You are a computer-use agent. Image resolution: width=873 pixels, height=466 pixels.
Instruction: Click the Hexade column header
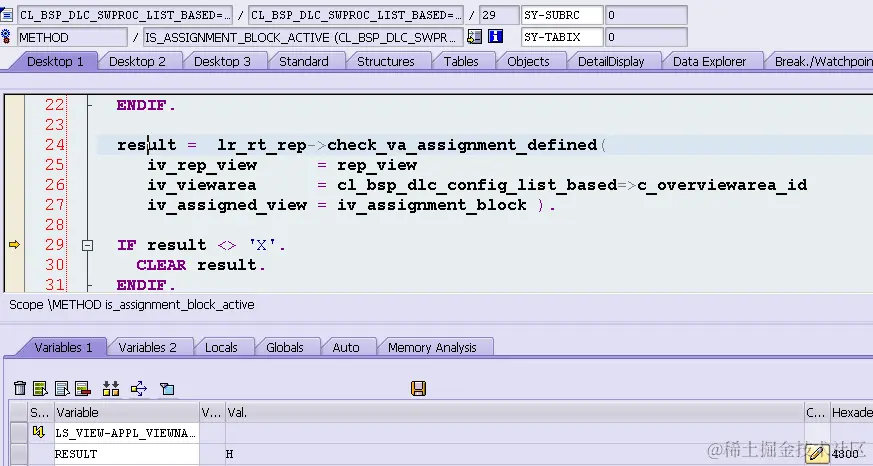coord(851,413)
